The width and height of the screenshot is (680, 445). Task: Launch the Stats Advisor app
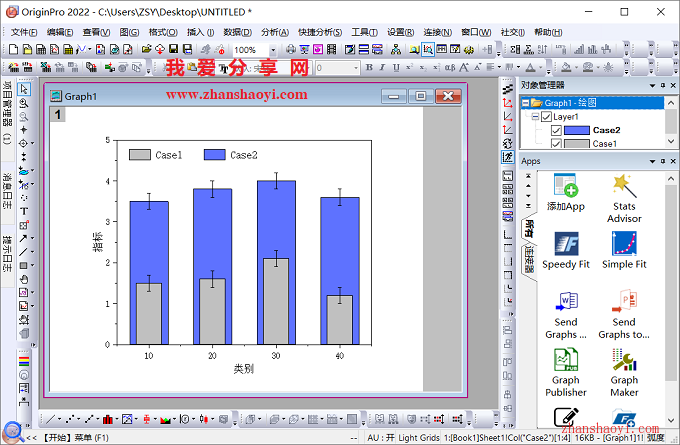(x=624, y=199)
